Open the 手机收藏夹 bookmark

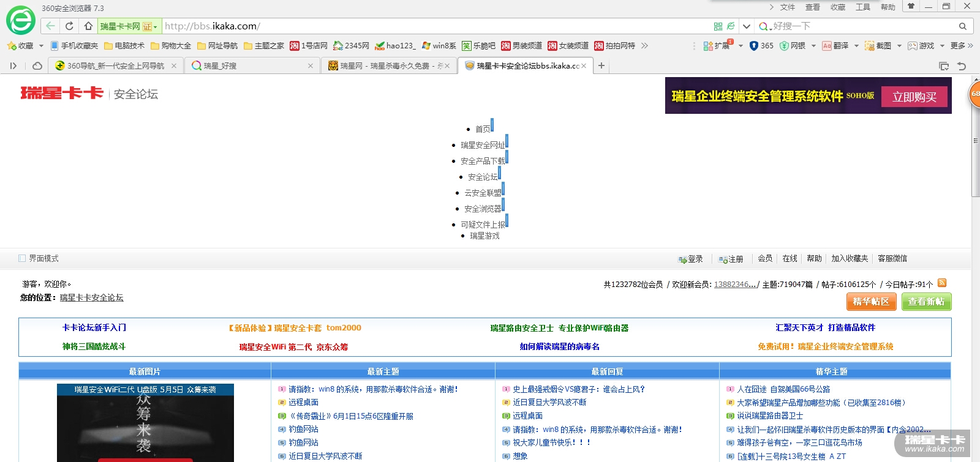pos(74,45)
